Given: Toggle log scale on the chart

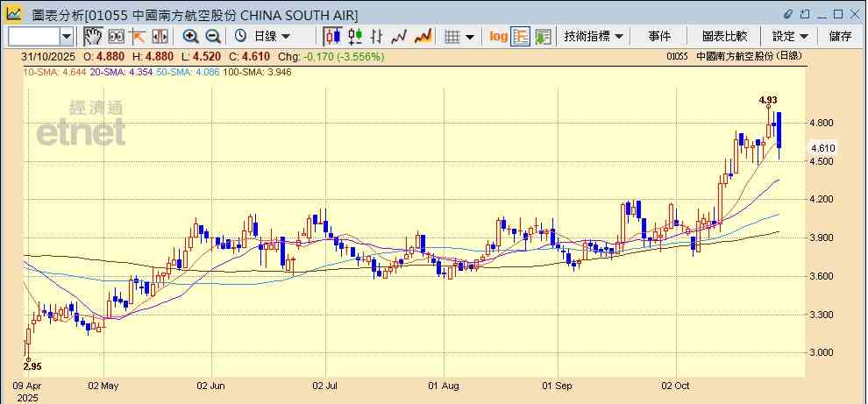Looking at the screenshot, I should pyautogui.click(x=498, y=36).
